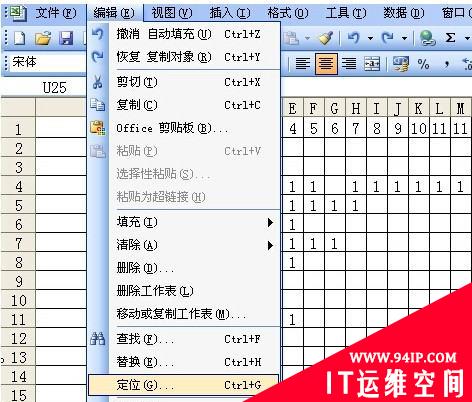Apply percent style with % icon
The image size is (472, 402).
[423, 63]
